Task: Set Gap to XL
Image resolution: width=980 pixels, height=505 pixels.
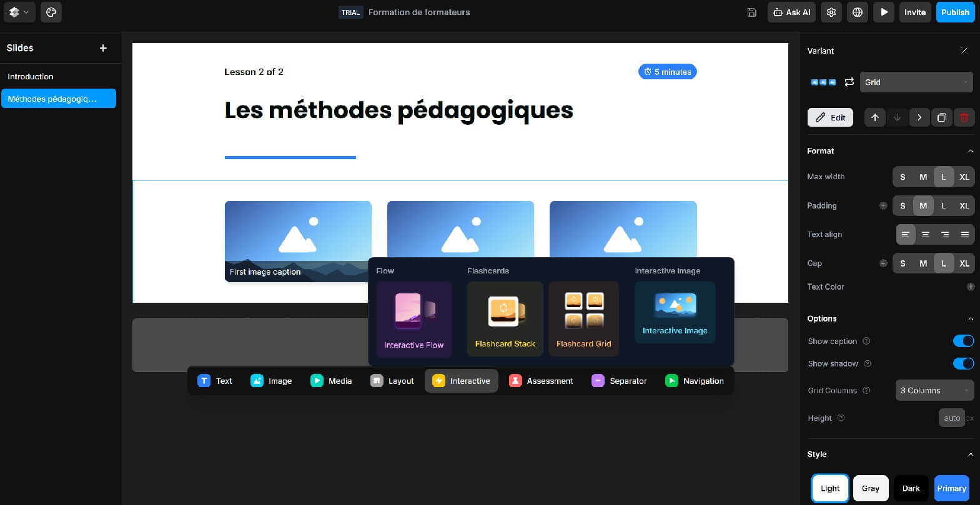Action: 964,263
